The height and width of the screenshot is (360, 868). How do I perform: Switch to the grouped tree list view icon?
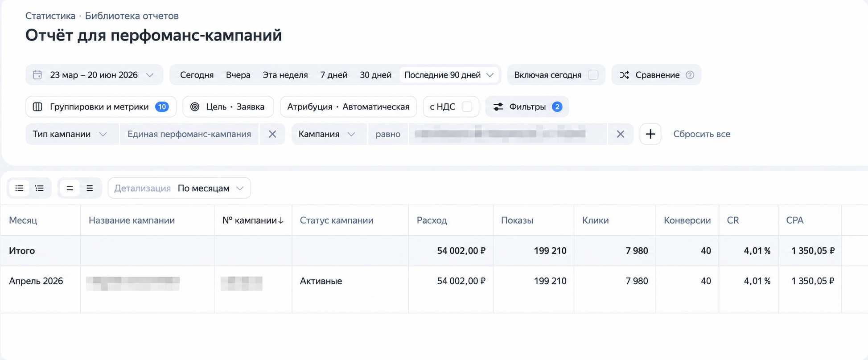pos(40,188)
